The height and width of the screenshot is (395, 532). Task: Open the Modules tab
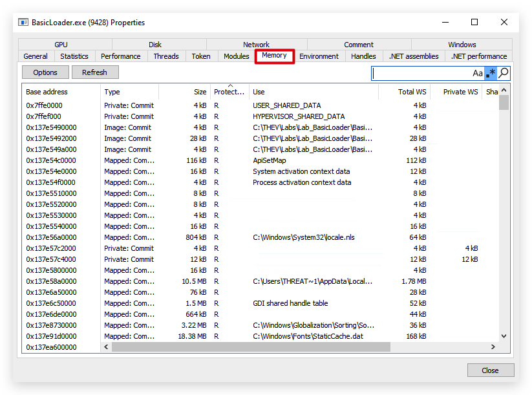pos(236,56)
